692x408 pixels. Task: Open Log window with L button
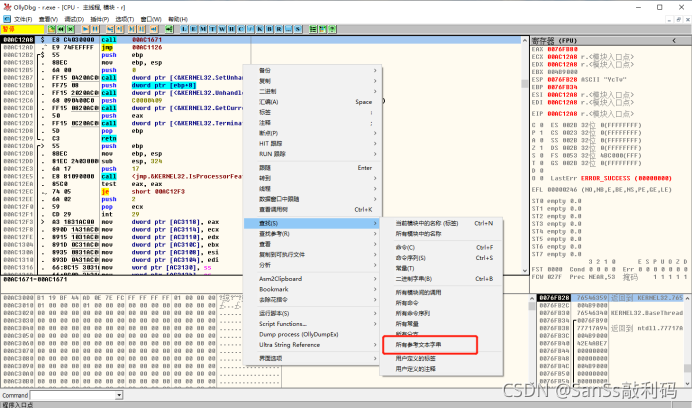(183, 29)
